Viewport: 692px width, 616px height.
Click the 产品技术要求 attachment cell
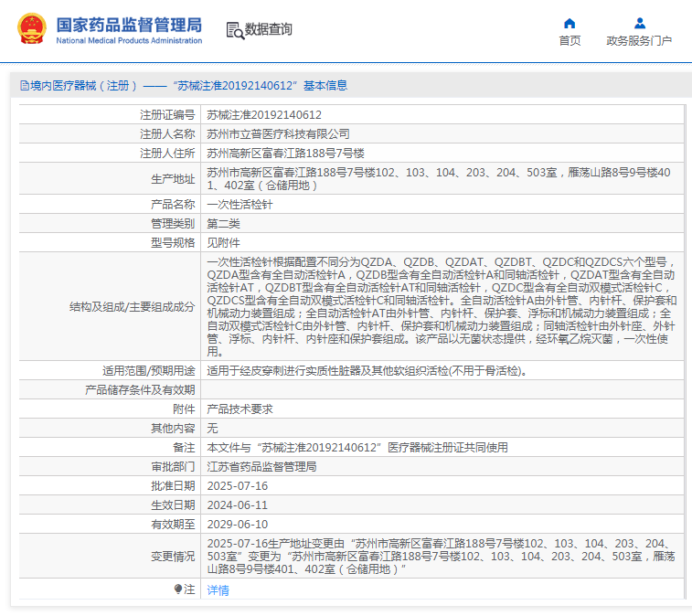[x=240, y=409]
